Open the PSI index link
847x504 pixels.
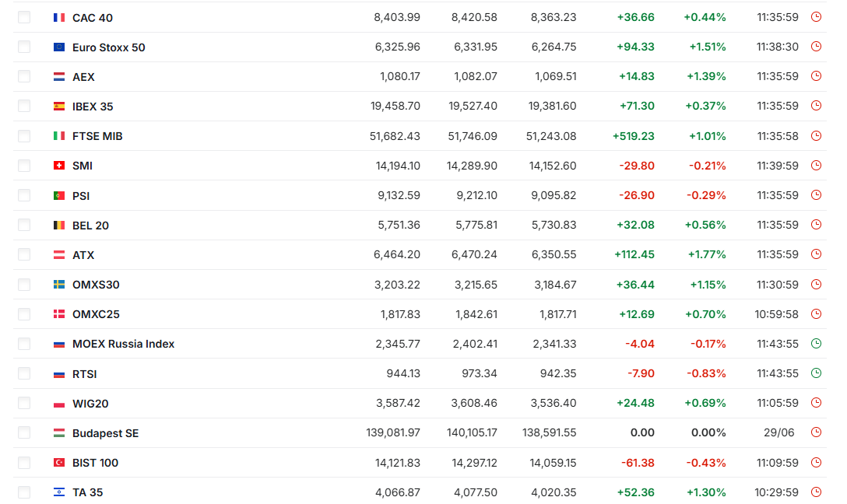click(81, 195)
